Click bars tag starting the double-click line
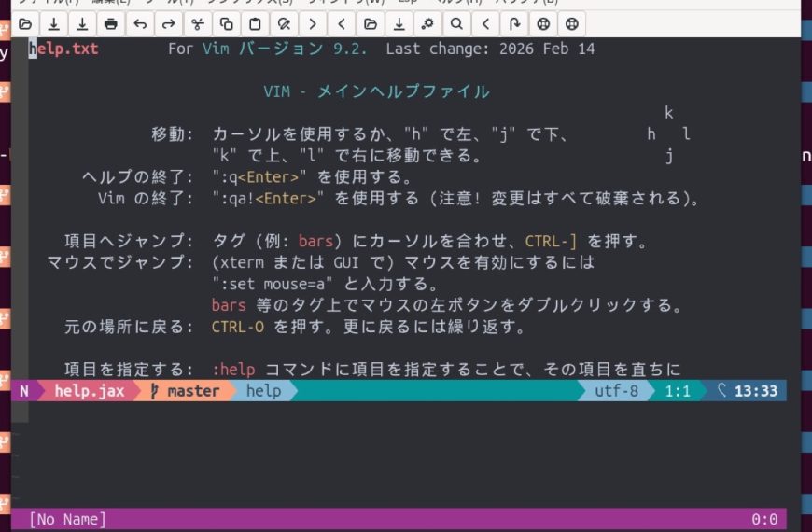The image size is (812, 532). point(229,305)
